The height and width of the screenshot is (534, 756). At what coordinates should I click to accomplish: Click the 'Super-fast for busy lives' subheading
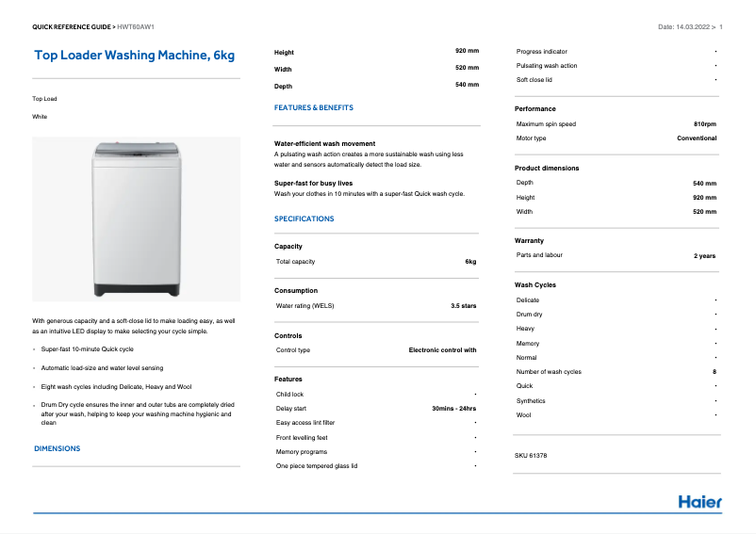(313, 183)
